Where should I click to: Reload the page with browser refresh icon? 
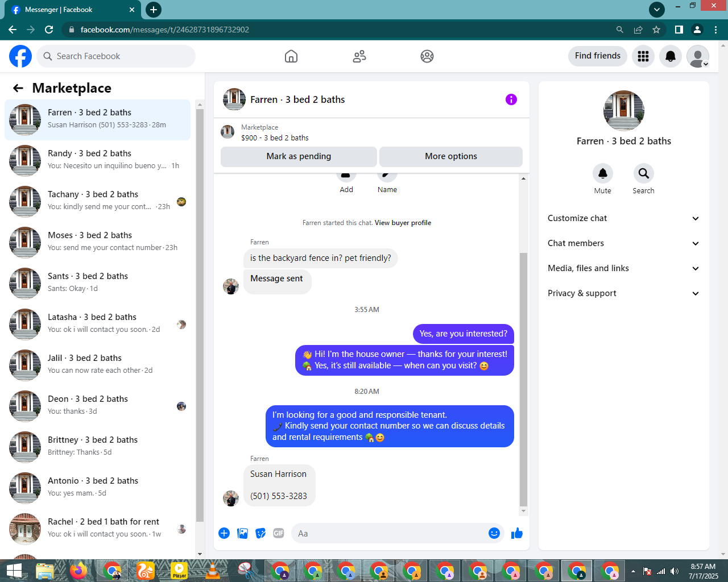coord(49,30)
